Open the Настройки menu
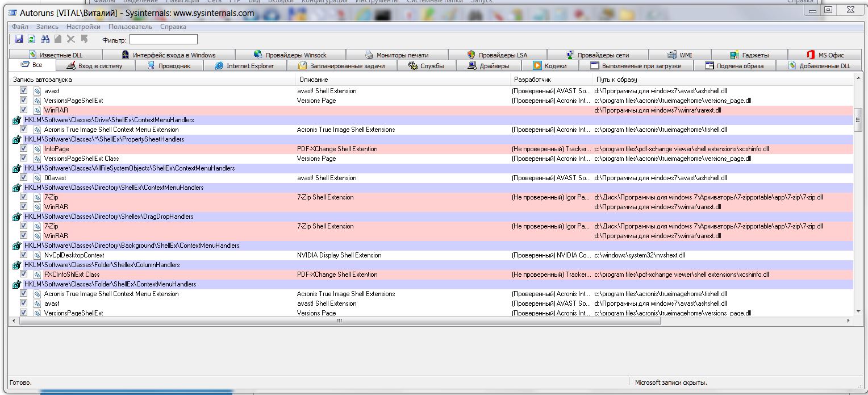 click(83, 27)
